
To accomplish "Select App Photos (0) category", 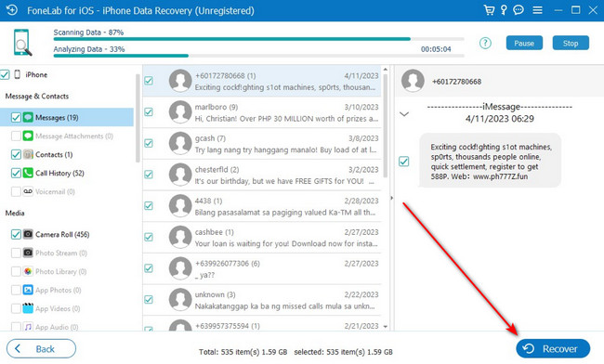I will tap(59, 290).
